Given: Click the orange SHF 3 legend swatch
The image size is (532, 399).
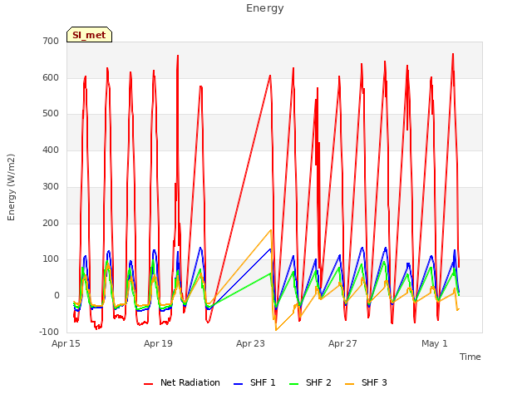Looking at the screenshot, I should pos(349,384).
